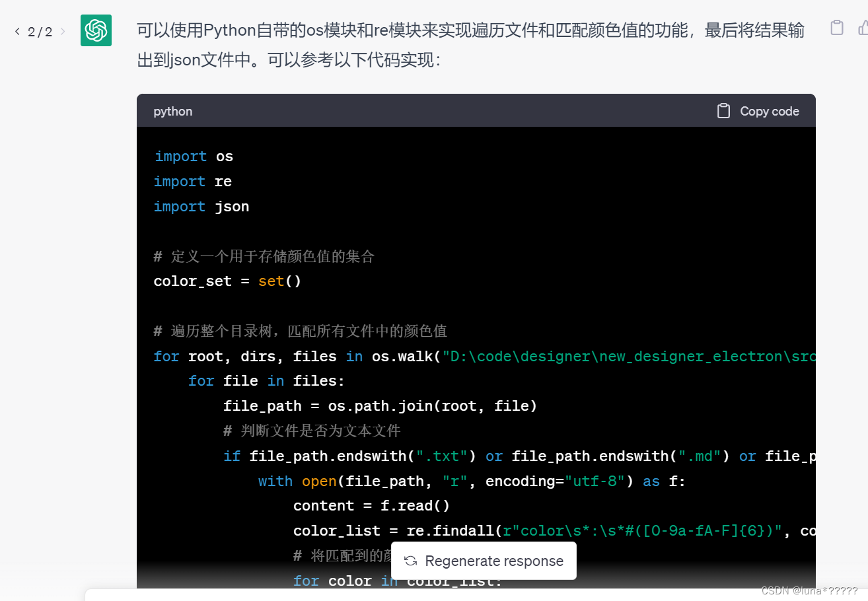Copy the message with clipboard icon
Viewport: 868px width, 601px height.
836,28
